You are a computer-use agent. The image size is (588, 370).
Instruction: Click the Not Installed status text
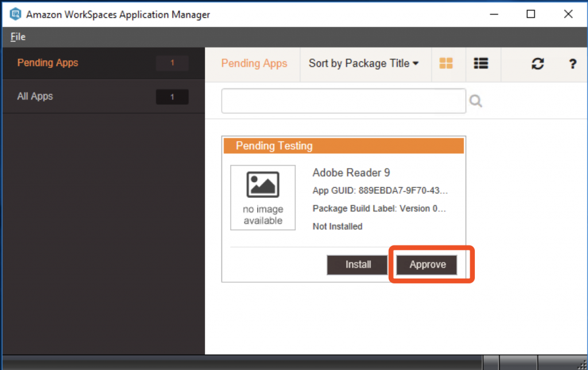point(338,226)
